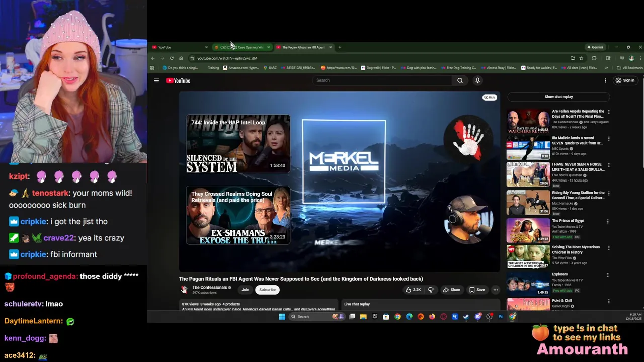Open options menu for Solving The Most Mysterious Children
The height and width of the screenshot is (362, 644).
click(x=609, y=248)
